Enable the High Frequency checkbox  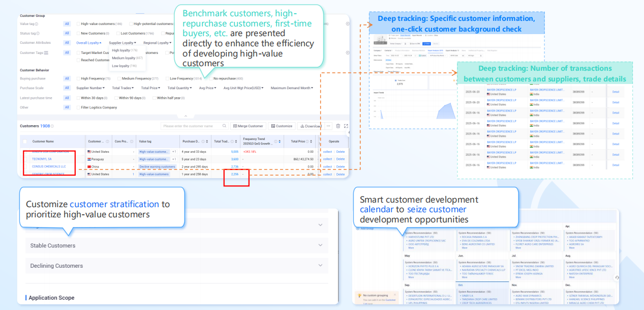[78, 78]
